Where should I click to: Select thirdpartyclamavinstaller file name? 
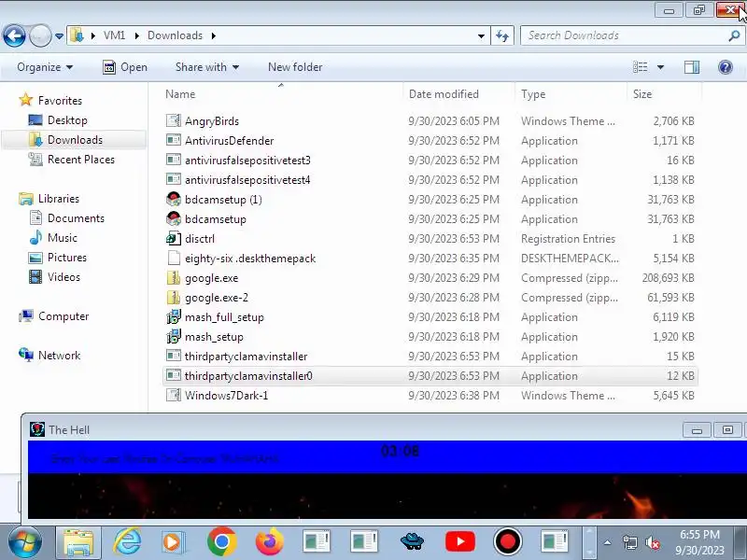click(x=246, y=357)
